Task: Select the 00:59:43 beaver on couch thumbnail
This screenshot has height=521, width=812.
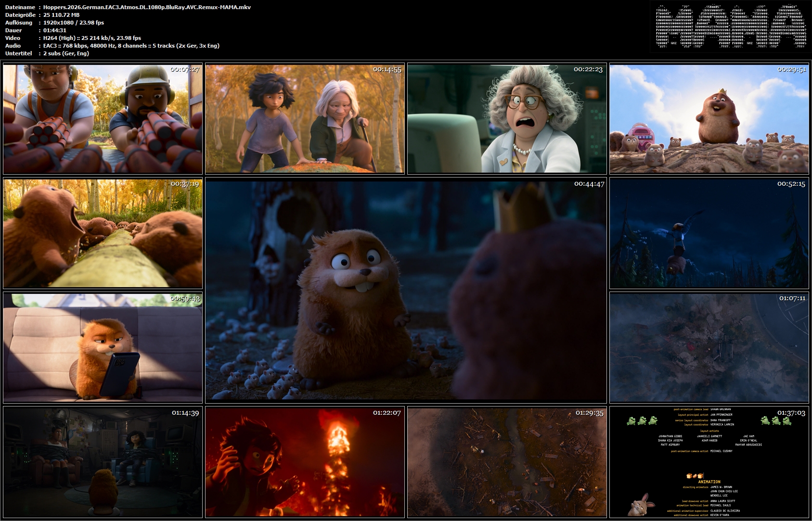Action: [x=103, y=348]
